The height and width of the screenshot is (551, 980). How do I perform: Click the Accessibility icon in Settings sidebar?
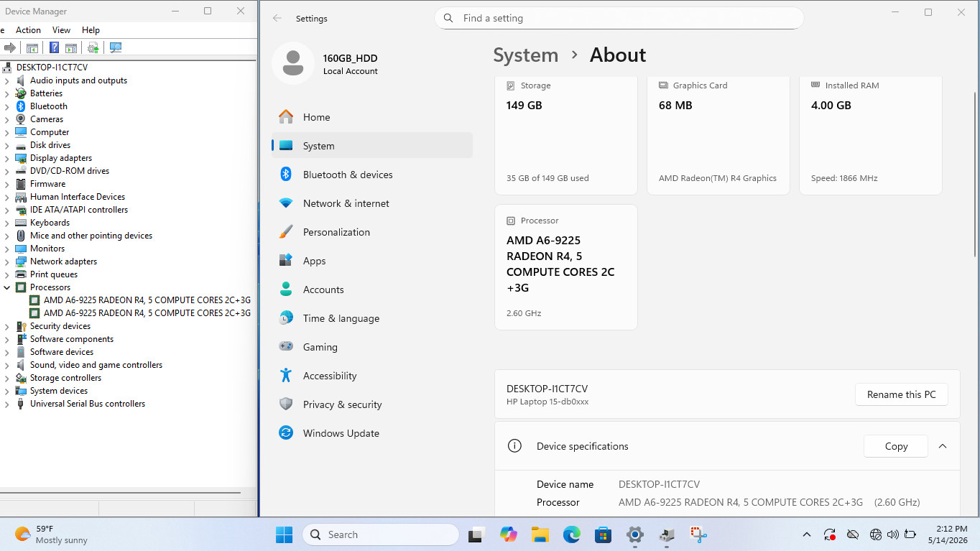286,376
